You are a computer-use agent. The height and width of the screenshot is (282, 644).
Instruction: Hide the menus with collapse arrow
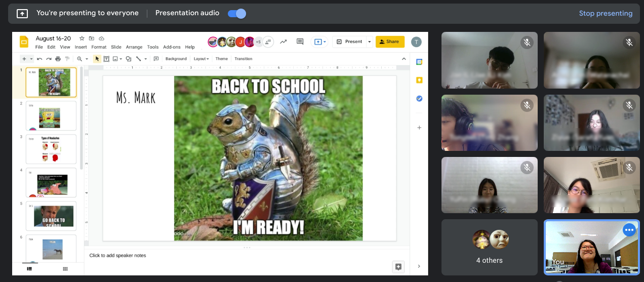(x=404, y=59)
